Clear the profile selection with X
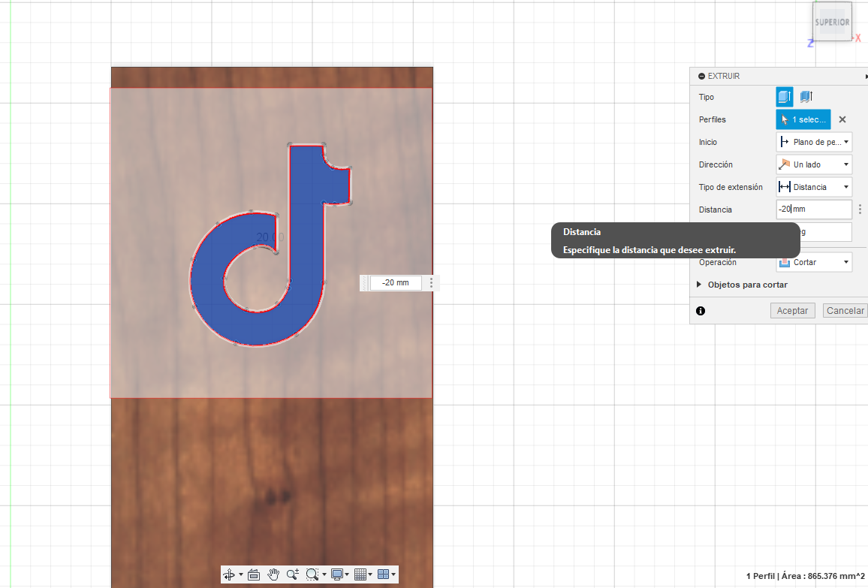This screenshot has width=868, height=588. pos(842,119)
